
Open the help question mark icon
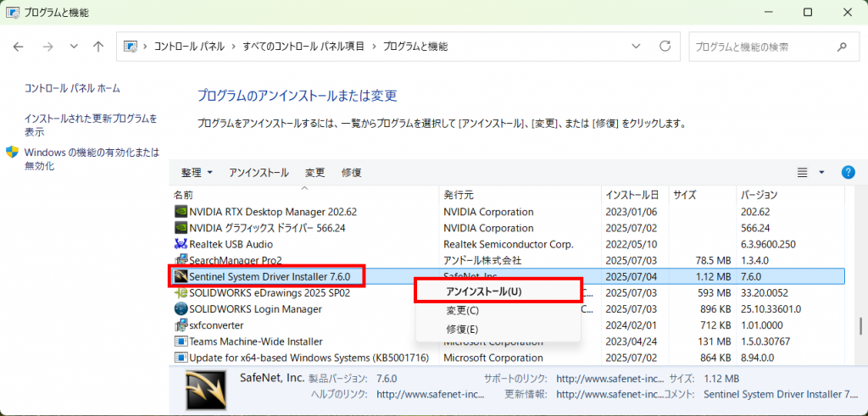[848, 172]
